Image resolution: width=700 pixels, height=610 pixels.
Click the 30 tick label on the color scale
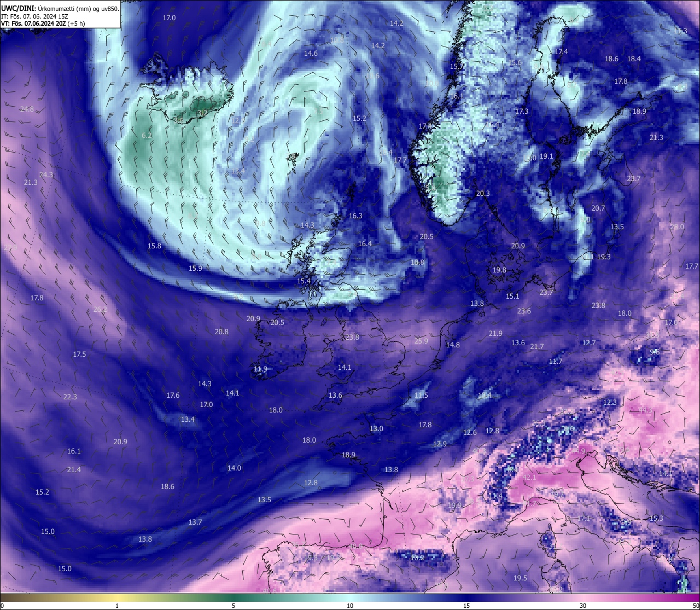click(x=583, y=606)
